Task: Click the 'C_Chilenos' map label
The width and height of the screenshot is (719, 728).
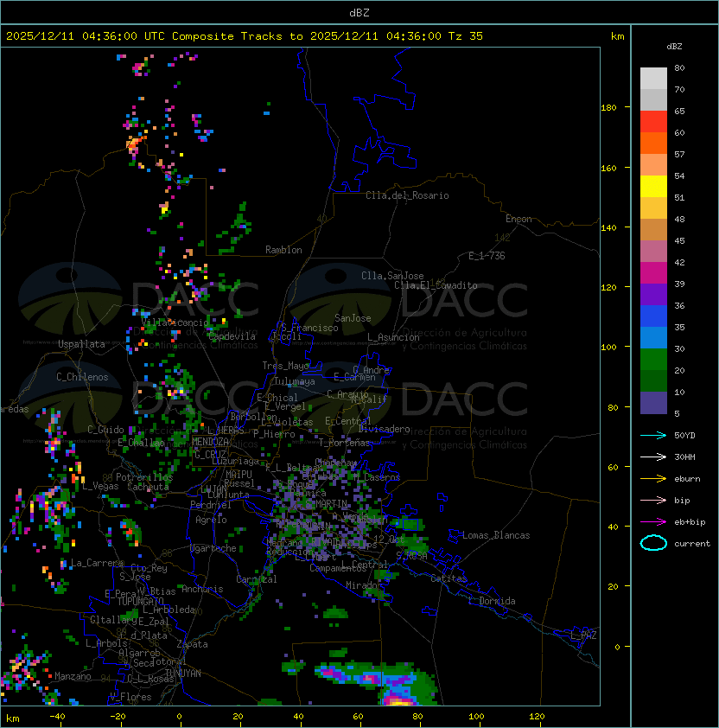Action: click(82, 377)
